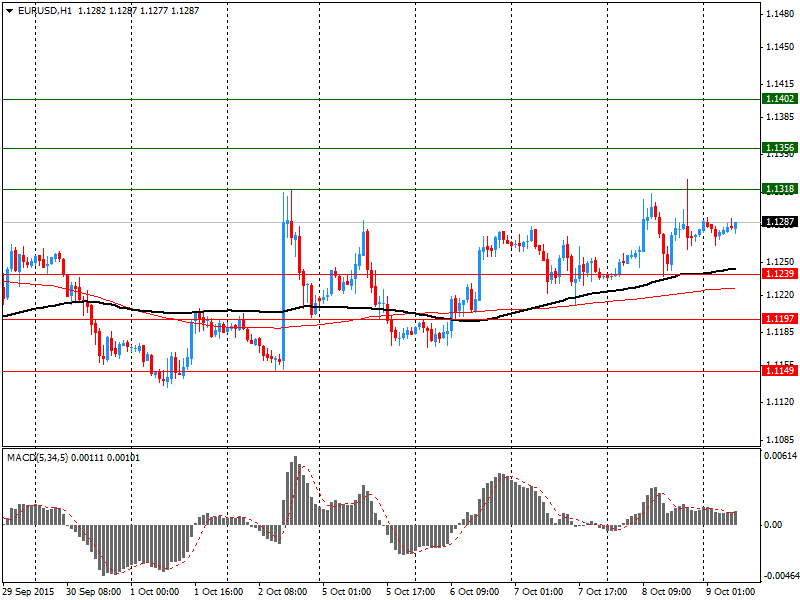Click the 5 Oct 17:00 time label

point(411,592)
